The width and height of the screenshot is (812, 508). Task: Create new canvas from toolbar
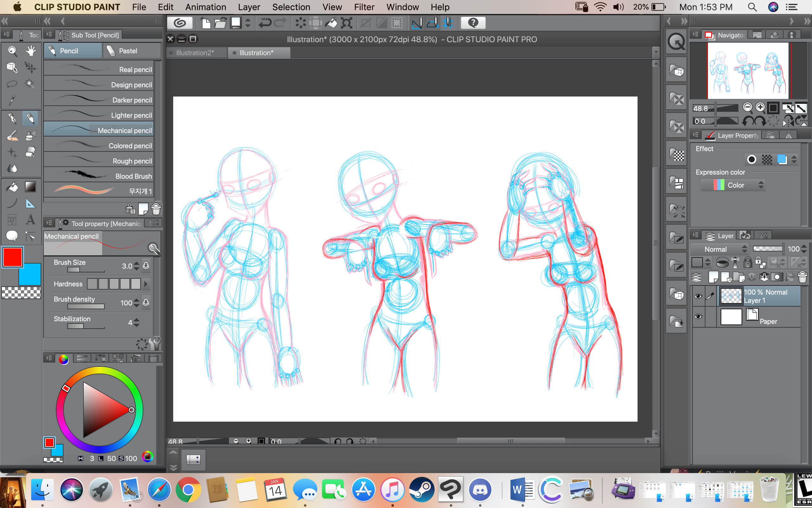coord(206,23)
